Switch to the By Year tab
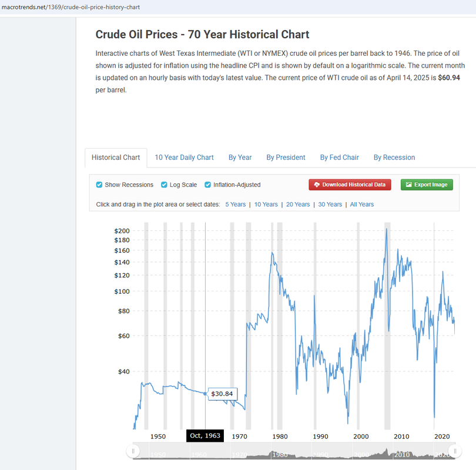This screenshot has width=476, height=470. [240, 157]
